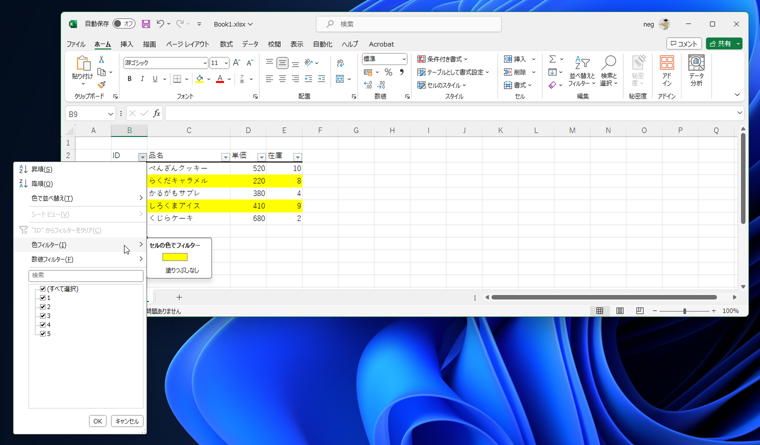Click the zoom slider handle
This screenshot has height=445, width=760.
click(x=684, y=311)
